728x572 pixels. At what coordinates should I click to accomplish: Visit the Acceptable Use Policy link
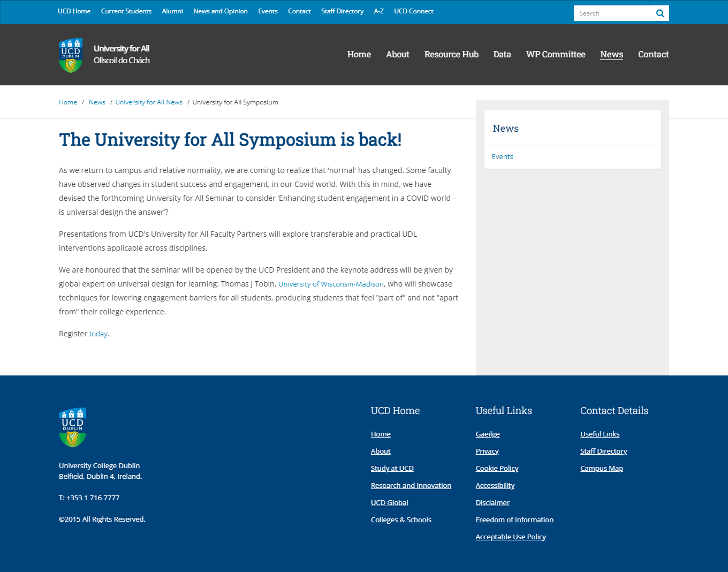coord(510,537)
